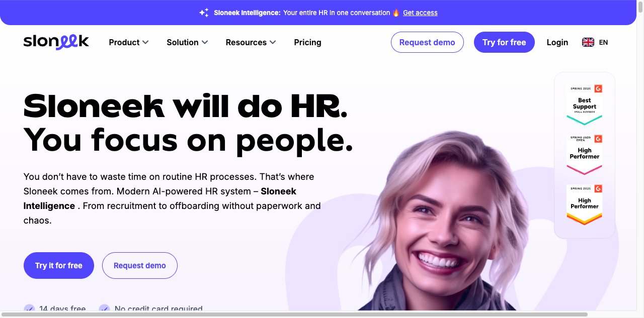Open the Pricing page
Image resolution: width=644 pixels, height=318 pixels.
coord(307,42)
